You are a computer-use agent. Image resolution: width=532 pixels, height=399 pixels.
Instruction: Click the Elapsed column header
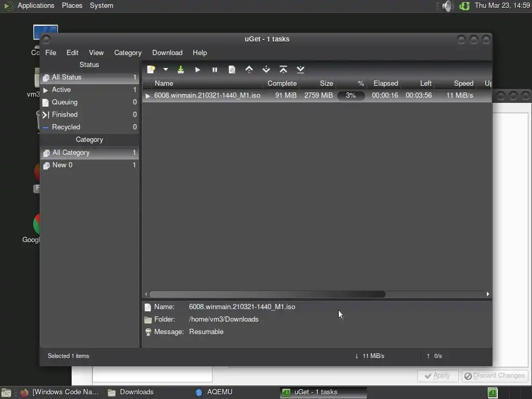384,84
